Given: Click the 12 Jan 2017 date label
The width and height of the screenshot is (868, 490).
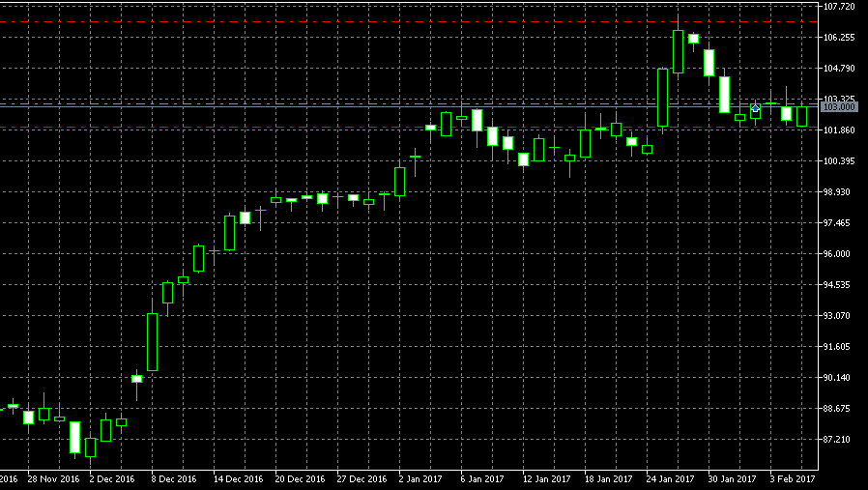Looking at the screenshot, I should tap(546, 479).
